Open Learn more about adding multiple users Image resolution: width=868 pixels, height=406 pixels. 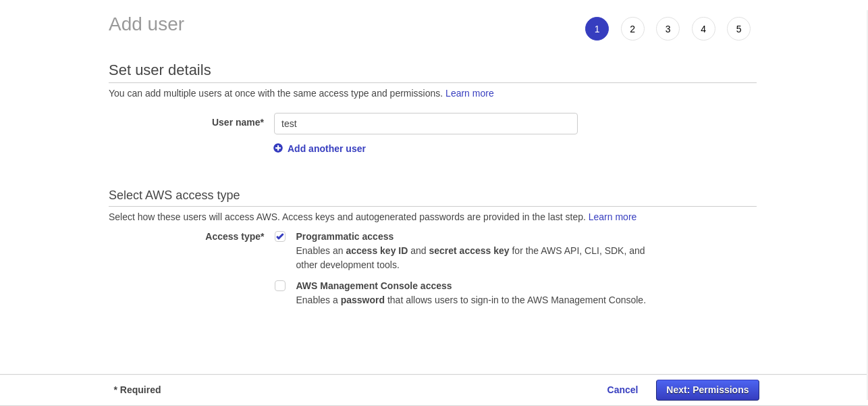pyautogui.click(x=469, y=93)
